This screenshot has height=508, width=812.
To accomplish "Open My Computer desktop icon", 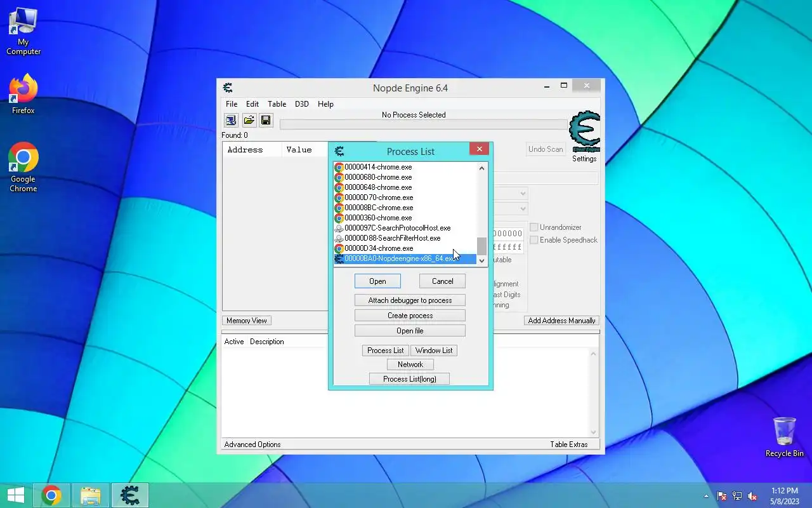I will tap(23, 32).
